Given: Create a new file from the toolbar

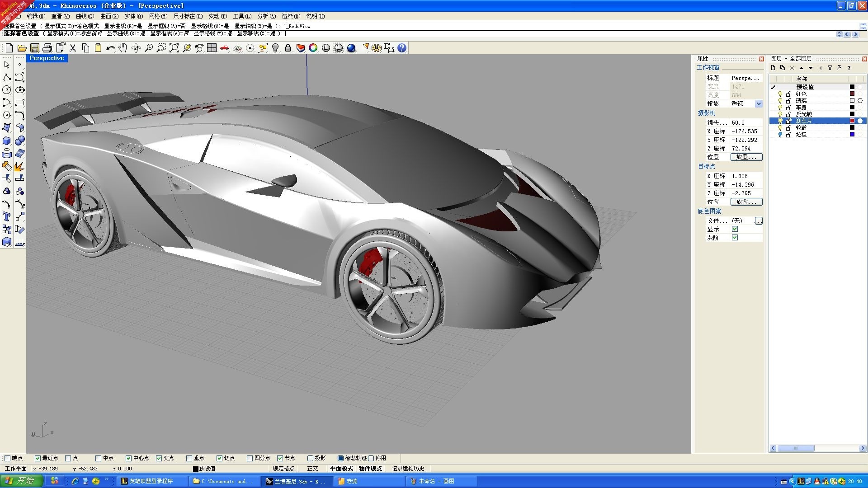Looking at the screenshot, I should tap(9, 48).
